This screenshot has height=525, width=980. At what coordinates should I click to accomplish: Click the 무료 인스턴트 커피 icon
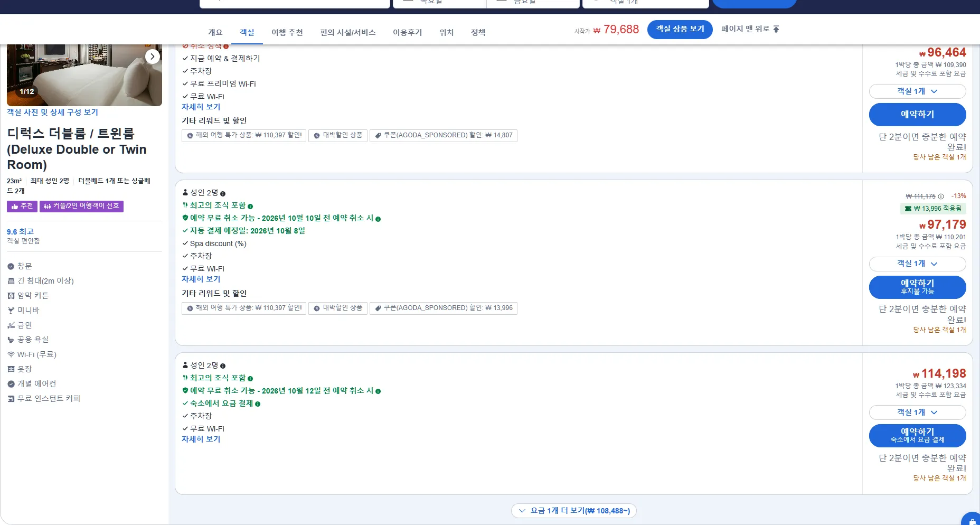(x=11, y=399)
